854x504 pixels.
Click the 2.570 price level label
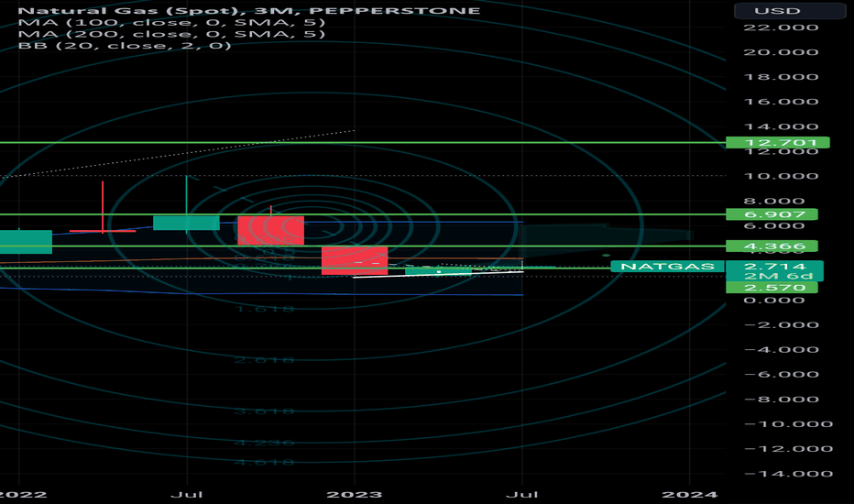(x=772, y=287)
